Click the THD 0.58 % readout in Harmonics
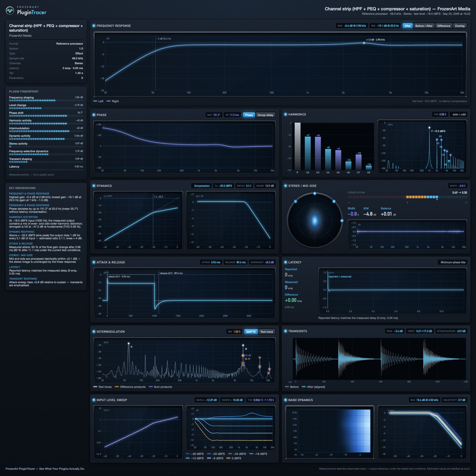Screen dimensions: 476x476 coord(440,114)
